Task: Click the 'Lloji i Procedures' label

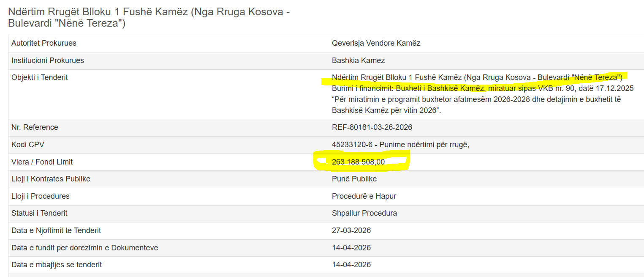Action: point(41,196)
